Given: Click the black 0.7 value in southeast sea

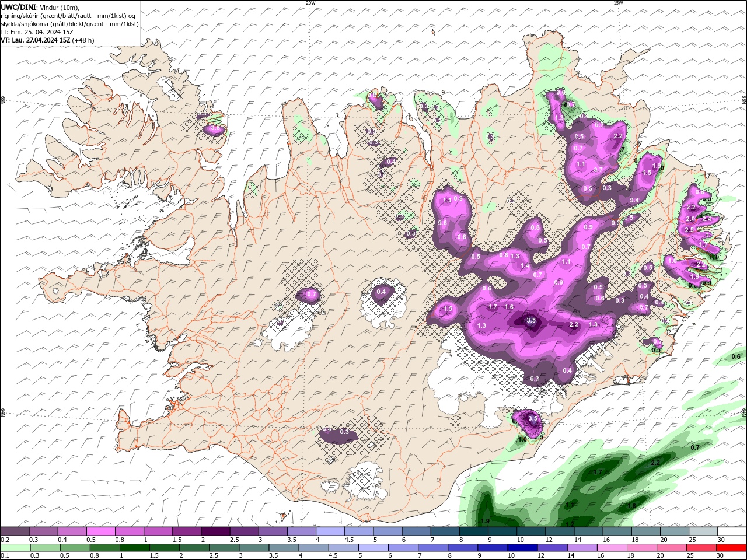Looking at the screenshot, I should pos(695,447).
